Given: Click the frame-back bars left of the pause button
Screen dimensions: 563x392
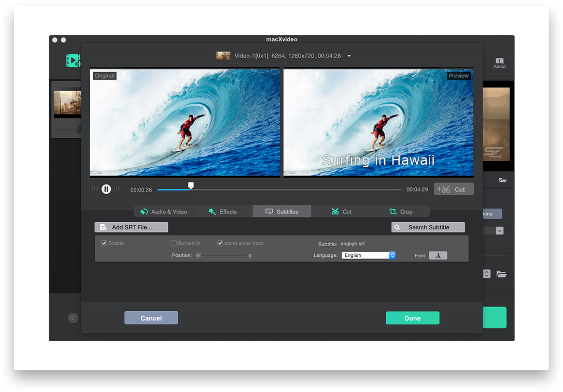Looking at the screenshot, I should tap(95, 188).
